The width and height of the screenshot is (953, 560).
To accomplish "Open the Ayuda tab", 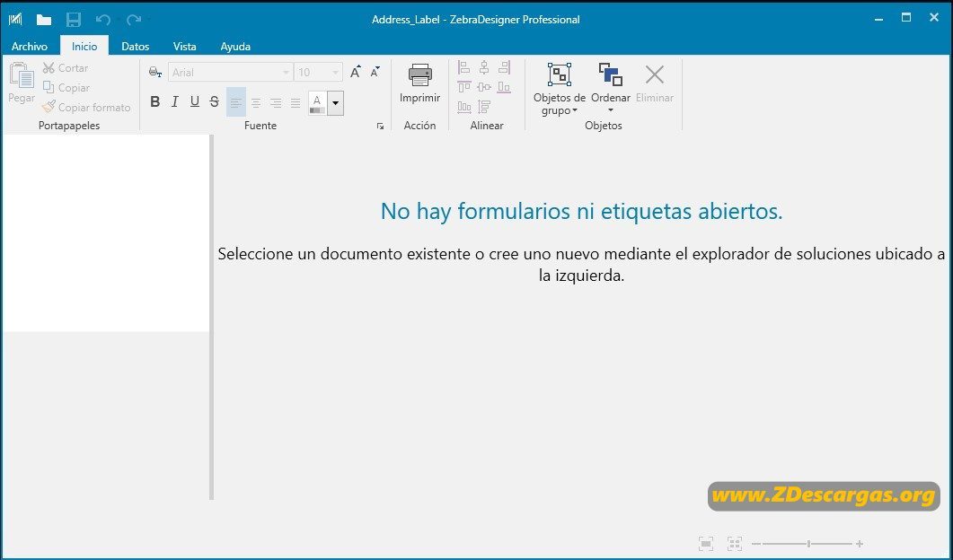I will coord(235,46).
